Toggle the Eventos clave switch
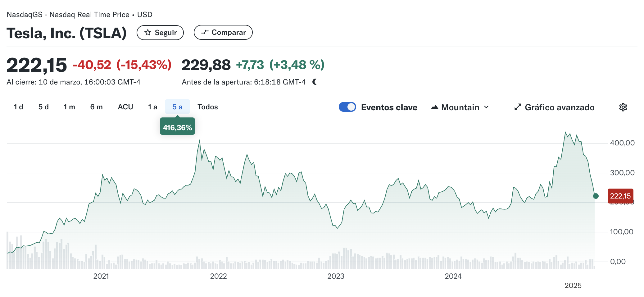 [x=347, y=107]
